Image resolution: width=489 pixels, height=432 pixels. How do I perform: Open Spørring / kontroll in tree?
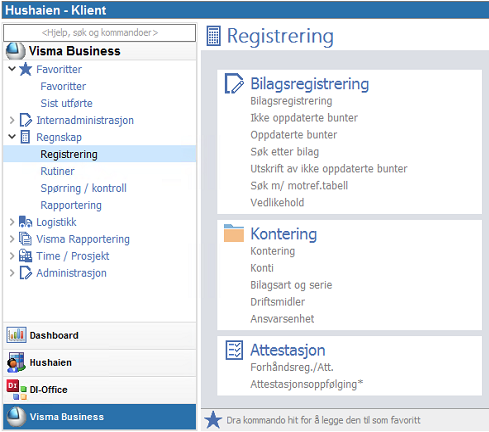point(83,188)
